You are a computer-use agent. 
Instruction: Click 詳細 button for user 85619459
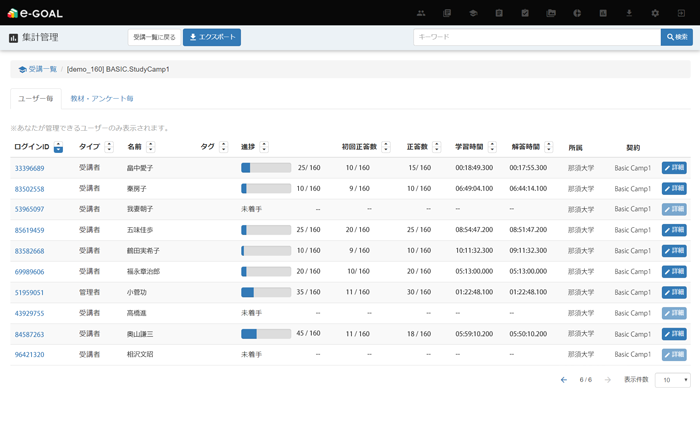[x=674, y=230]
